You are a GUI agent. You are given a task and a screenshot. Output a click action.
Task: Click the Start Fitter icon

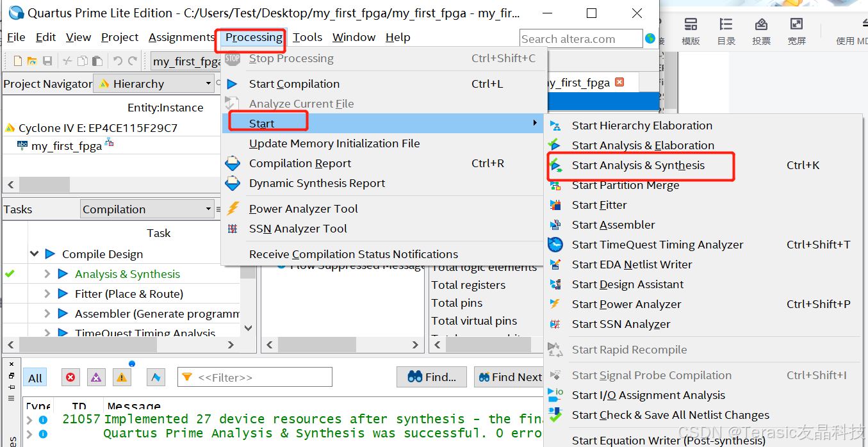pos(555,205)
